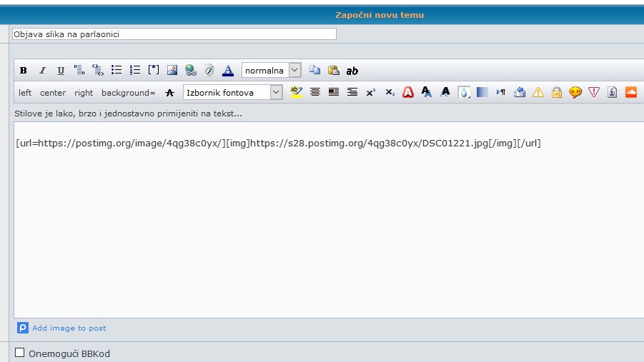Toggle bold text formatting
This screenshot has height=362, width=644.
tap(24, 70)
